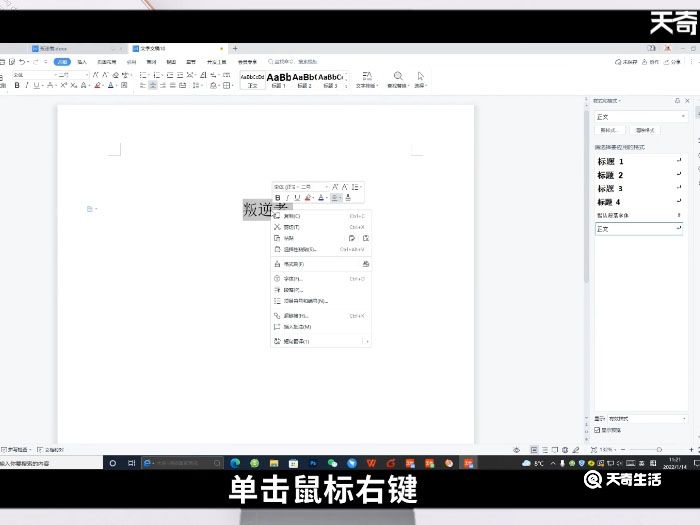Open Microsoft Edge from the taskbar
The width and height of the screenshot is (700, 525).
[235, 463]
